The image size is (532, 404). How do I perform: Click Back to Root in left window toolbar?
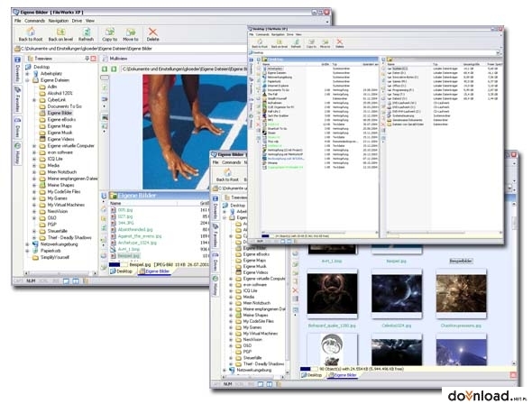click(x=31, y=34)
